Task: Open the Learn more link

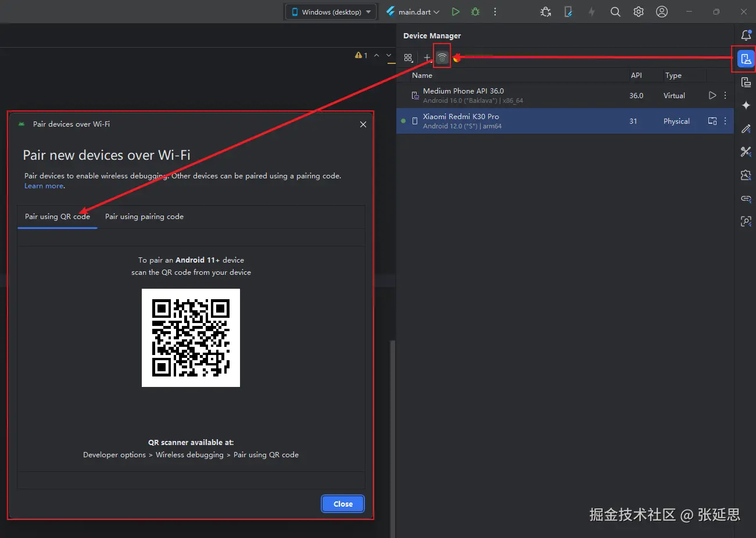Action: click(44, 186)
